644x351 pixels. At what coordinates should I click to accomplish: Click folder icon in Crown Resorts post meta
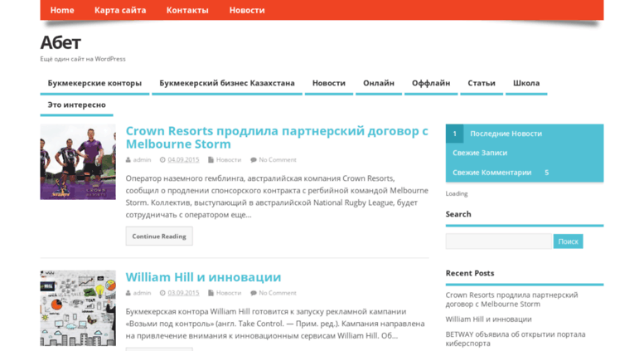[x=211, y=160]
